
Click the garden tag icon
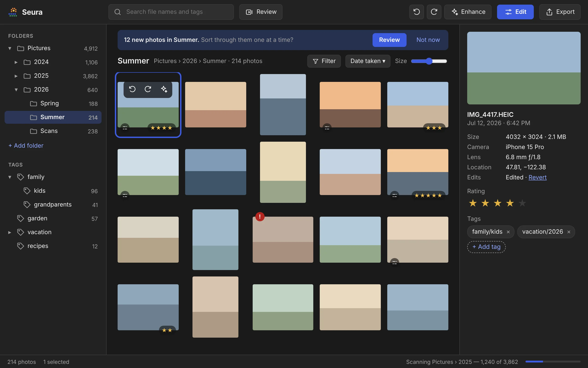20,218
